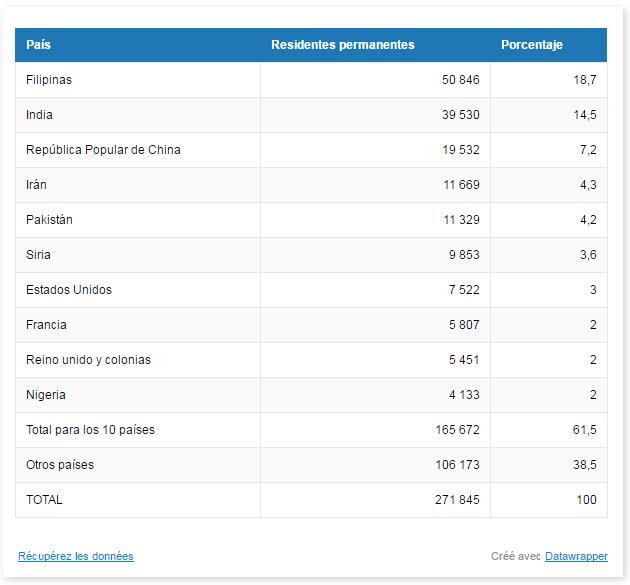Click the Reino unido y colonias cell
This screenshot has width=630, height=585.
88,360
